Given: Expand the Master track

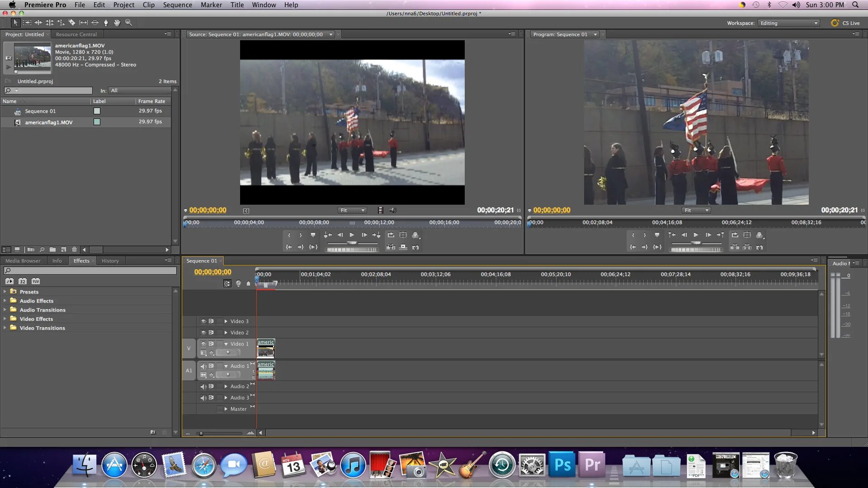Looking at the screenshot, I should point(226,409).
